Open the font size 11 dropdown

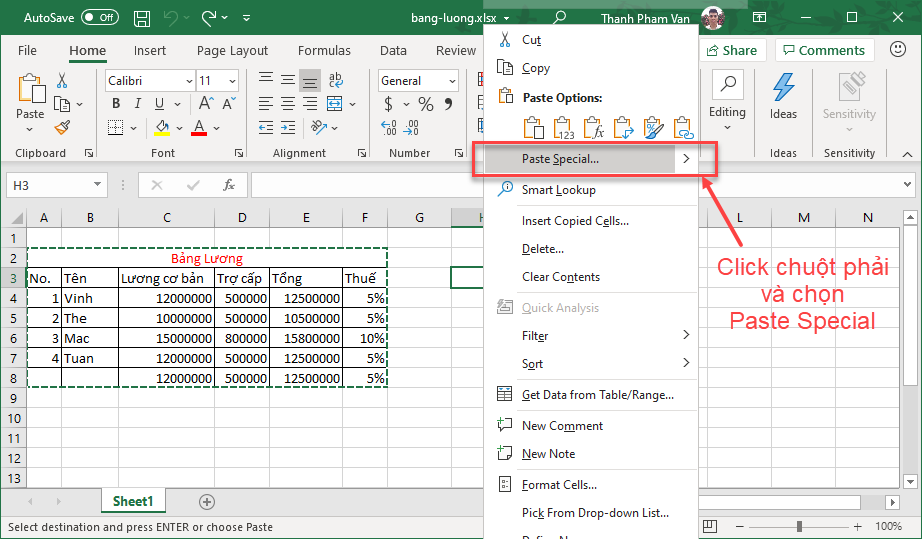[233, 81]
